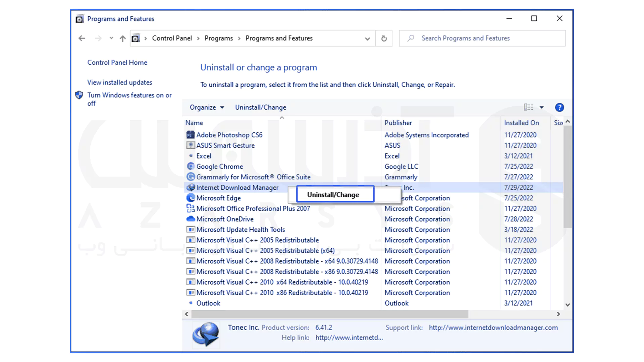The width and height of the screenshot is (644, 362).
Task: Click the Control Panel icon in address bar
Action: (135, 38)
